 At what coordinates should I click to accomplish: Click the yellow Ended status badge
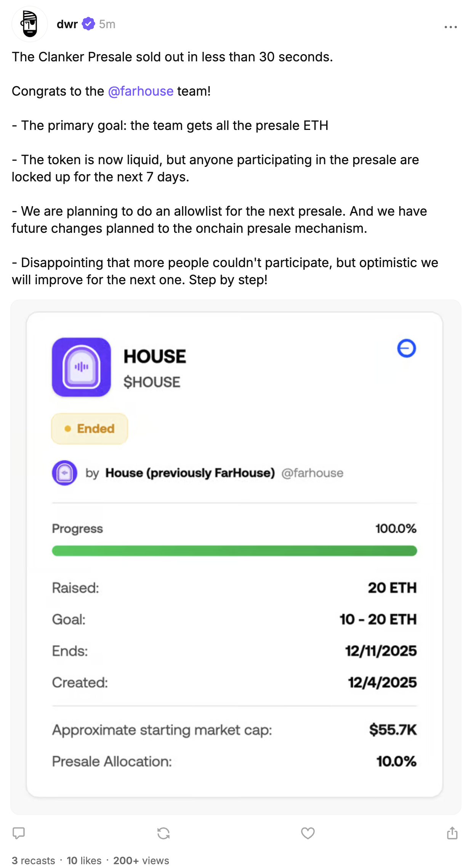click(90, 429)
